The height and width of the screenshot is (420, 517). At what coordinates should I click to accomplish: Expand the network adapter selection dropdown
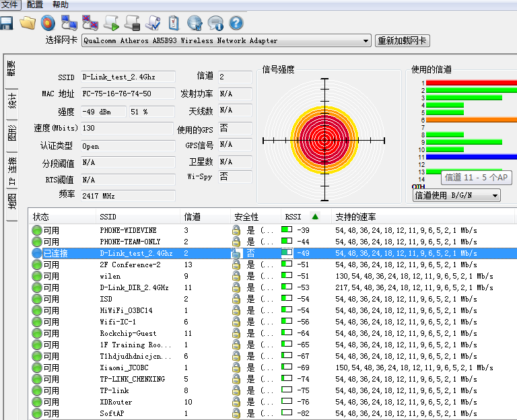pos(366,41)
